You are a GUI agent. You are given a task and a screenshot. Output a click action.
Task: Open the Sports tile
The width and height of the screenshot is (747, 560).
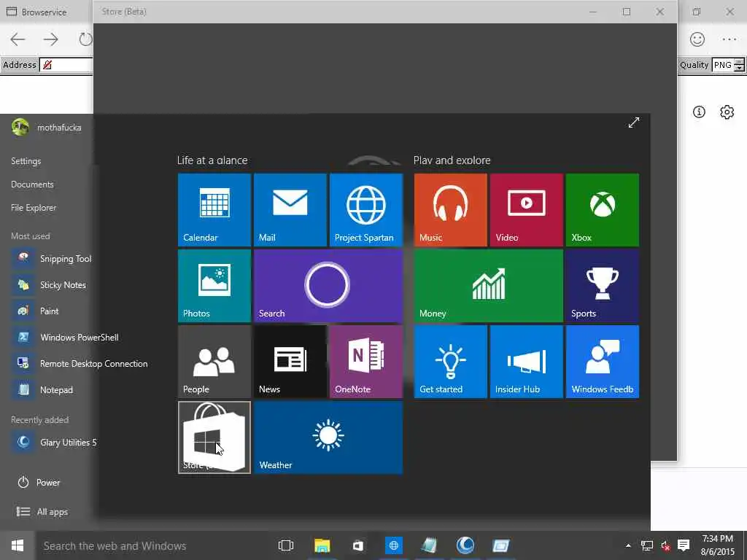pyautogui.click(x=602, y=286)
